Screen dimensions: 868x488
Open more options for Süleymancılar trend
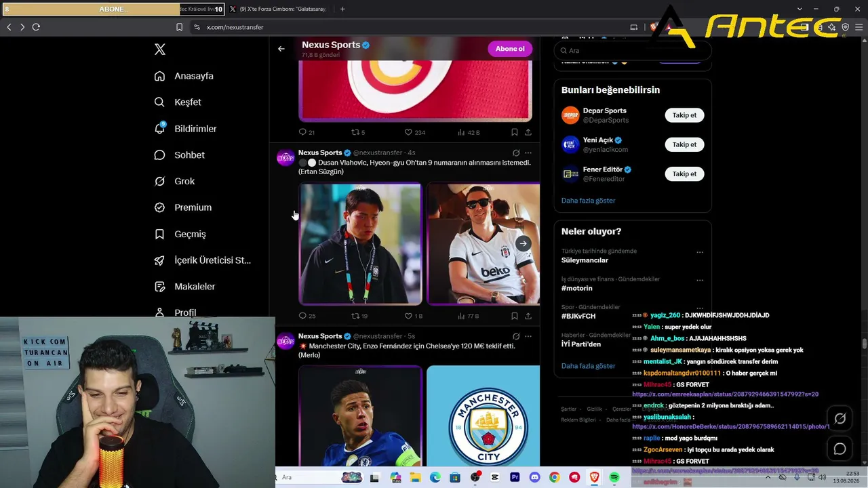click(x=700, y=252)
